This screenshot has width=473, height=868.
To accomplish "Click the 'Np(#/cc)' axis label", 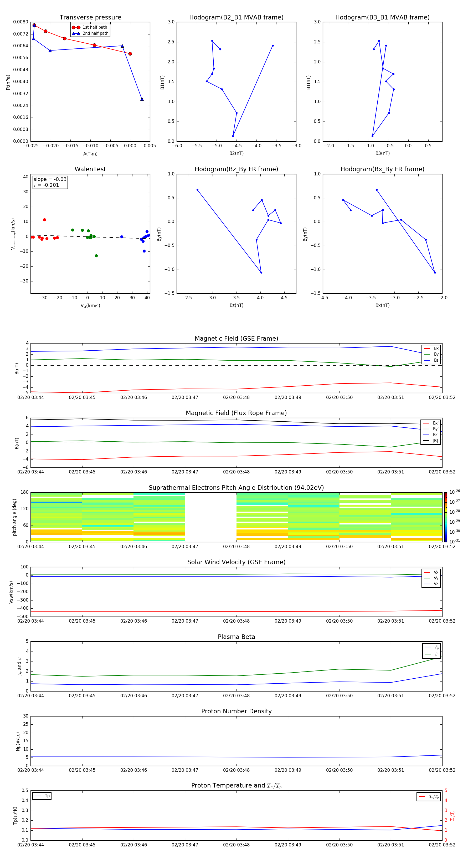I will (x=18, y=741).
